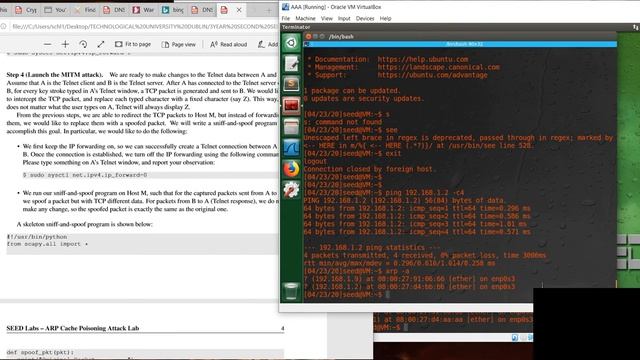
Task: Close the /bin/bash Terminator window
Action: [x=309, y=36]
